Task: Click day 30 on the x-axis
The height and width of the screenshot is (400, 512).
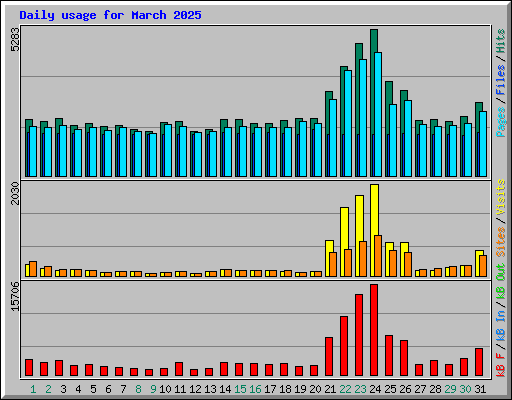Action: (465, 389)
